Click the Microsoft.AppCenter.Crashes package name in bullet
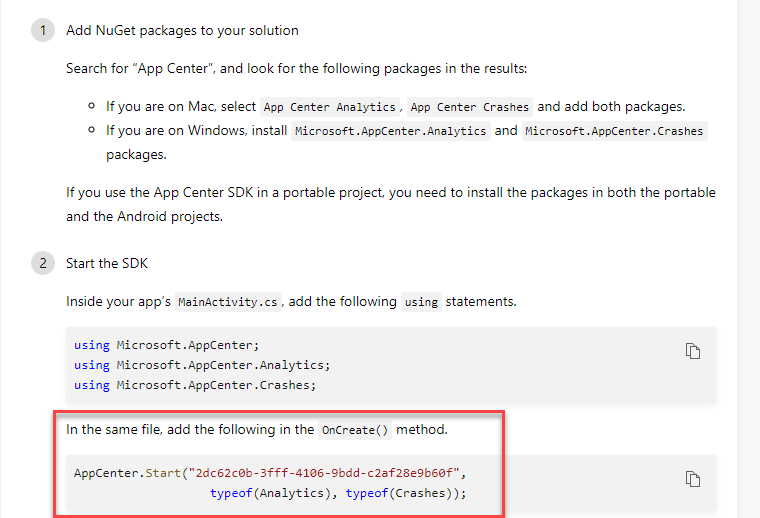760x518 pixels. 614,131
